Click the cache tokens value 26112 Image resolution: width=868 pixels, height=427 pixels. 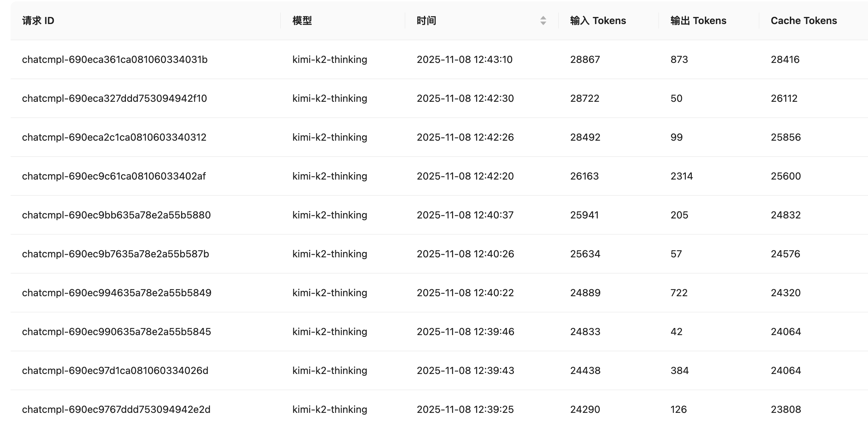click(784, 98)
